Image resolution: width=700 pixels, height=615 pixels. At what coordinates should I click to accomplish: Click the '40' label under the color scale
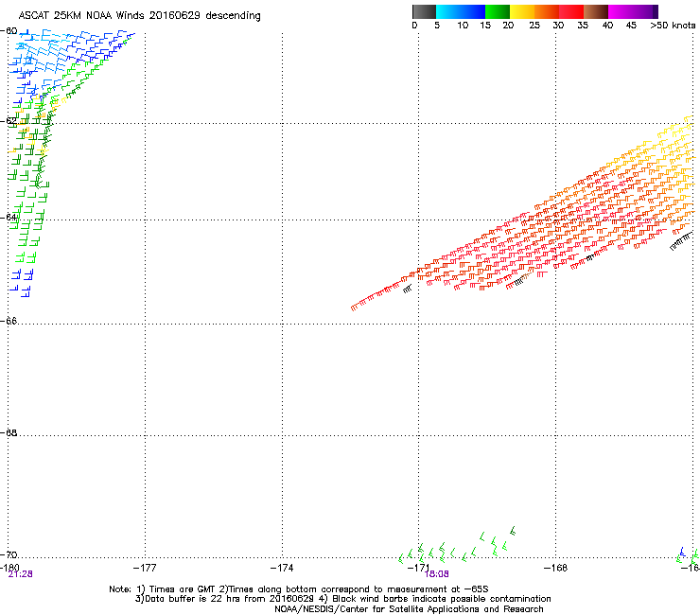[607, 26]
